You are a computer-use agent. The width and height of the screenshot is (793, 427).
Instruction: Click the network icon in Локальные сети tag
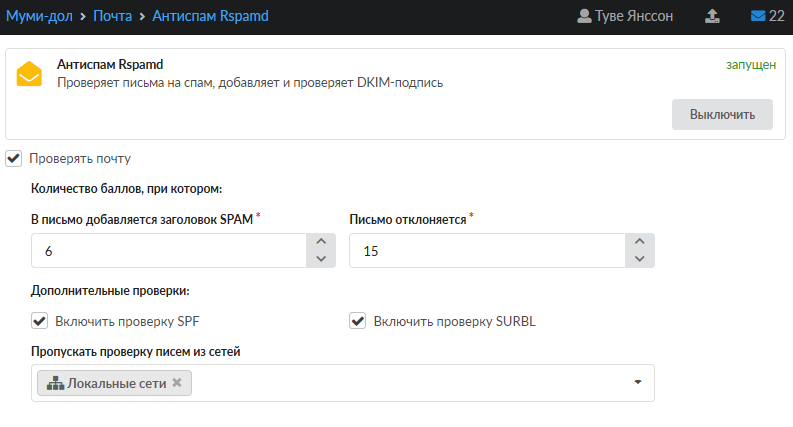[56, 383]
